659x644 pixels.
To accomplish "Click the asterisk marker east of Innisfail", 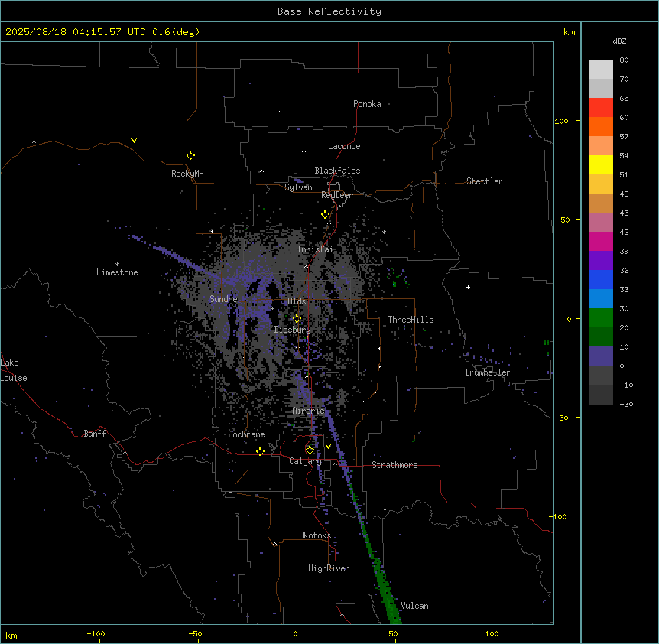I will (x=384, y=232).
